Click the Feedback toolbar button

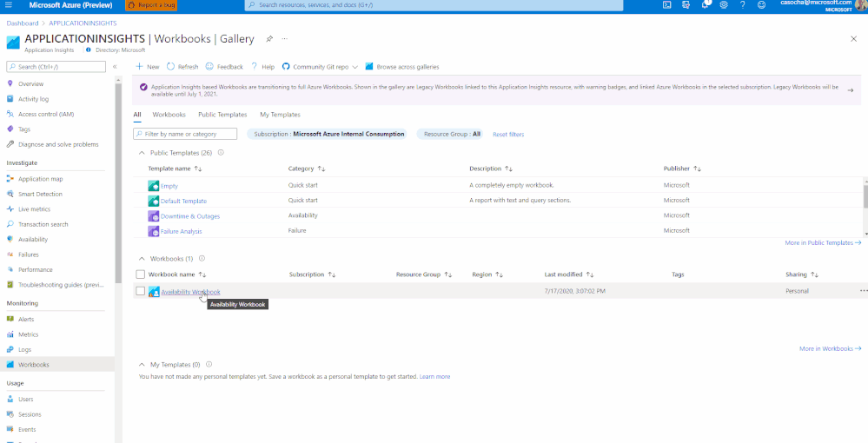click(224, 66)
